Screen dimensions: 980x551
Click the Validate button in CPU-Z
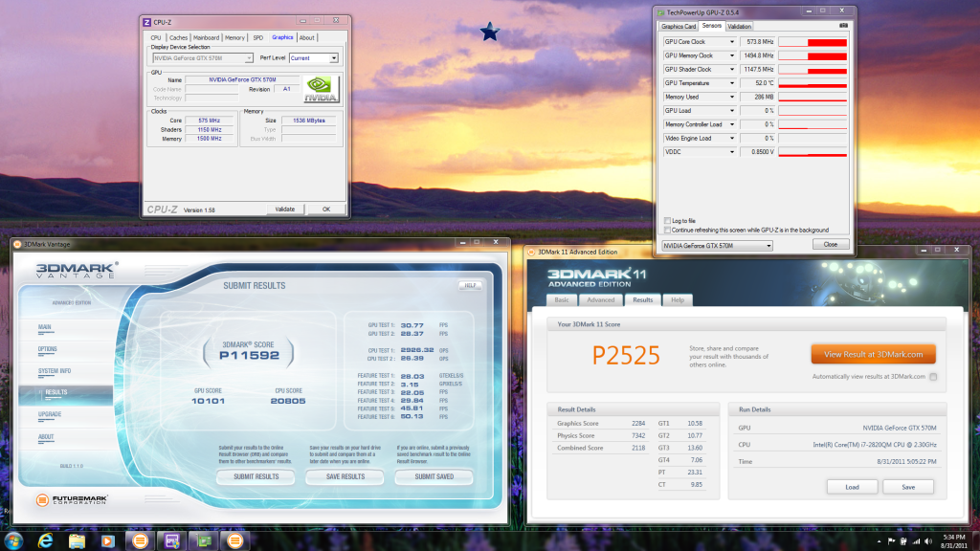click(285, 209)
